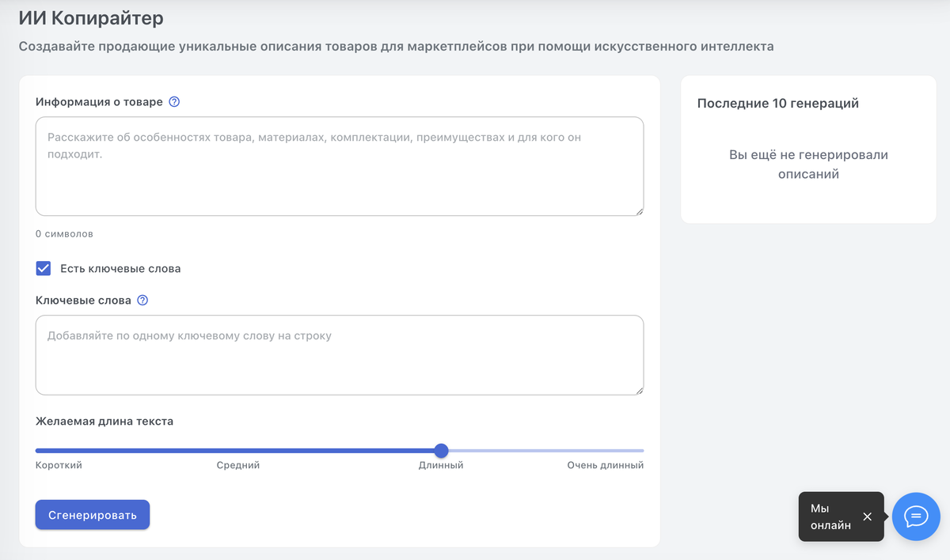Click the Есть ключевые слова label text

pyautogui.click(x=120, y=269)
